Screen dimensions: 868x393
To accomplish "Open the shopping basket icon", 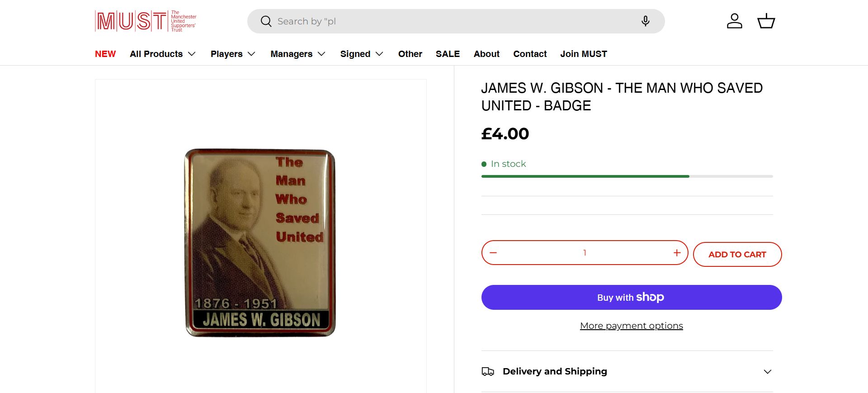I will (766, 21).
